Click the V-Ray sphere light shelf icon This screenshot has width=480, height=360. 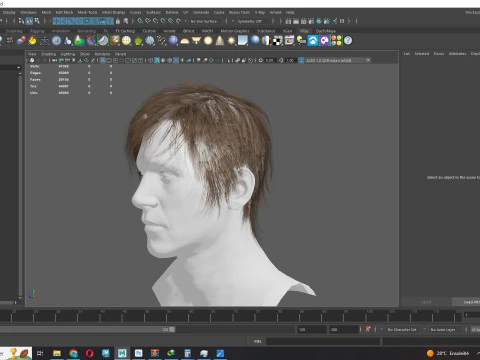pyautogui.click(x=208, y=41)
